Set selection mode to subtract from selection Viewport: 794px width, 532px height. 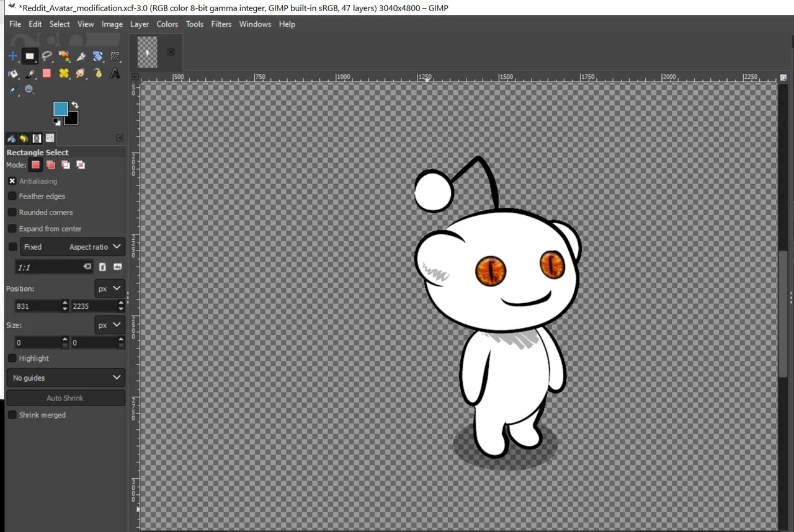66,165
